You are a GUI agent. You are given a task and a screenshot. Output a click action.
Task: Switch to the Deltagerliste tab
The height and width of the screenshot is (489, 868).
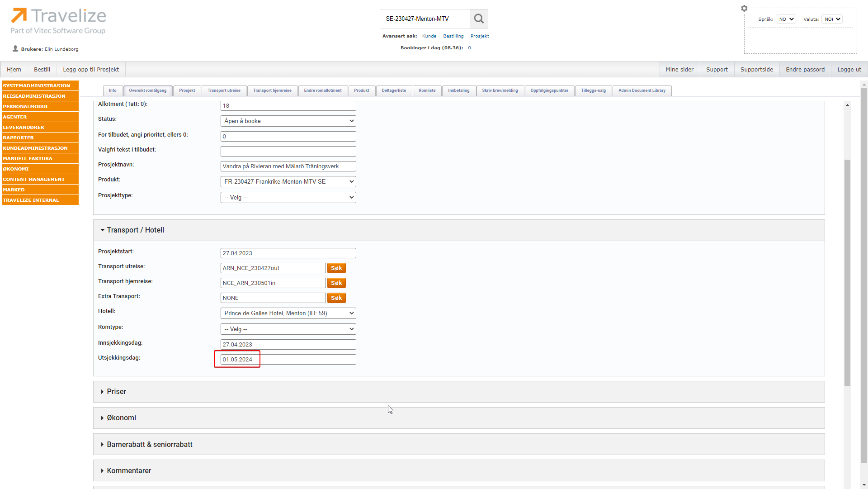tap(393, 90)
